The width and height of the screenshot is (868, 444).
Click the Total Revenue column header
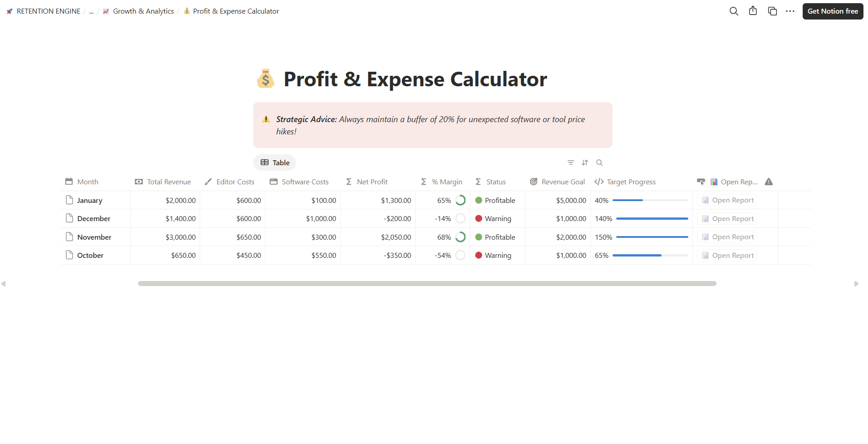[165, 182]
